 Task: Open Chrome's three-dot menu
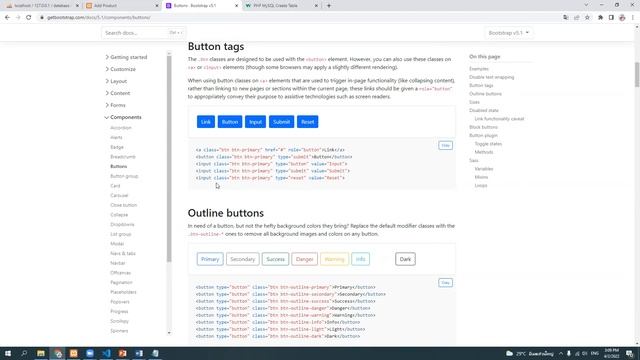tap(633, 18)
